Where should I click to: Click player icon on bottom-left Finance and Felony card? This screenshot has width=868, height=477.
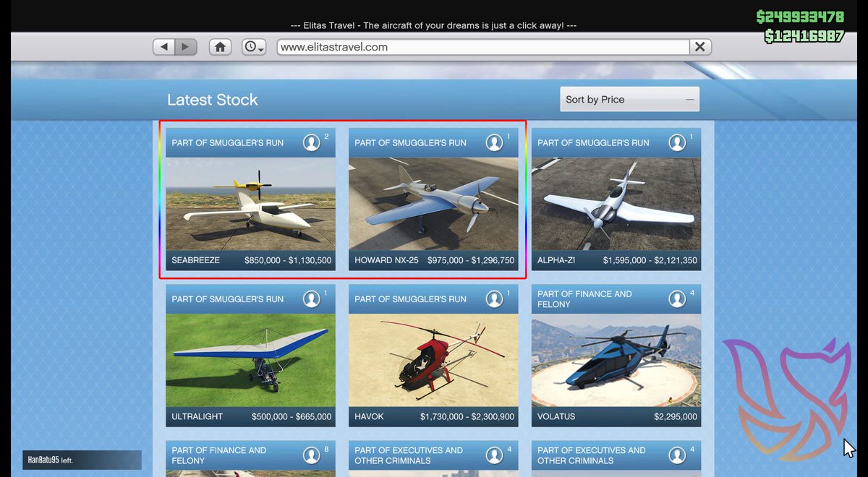click(312, 455)
